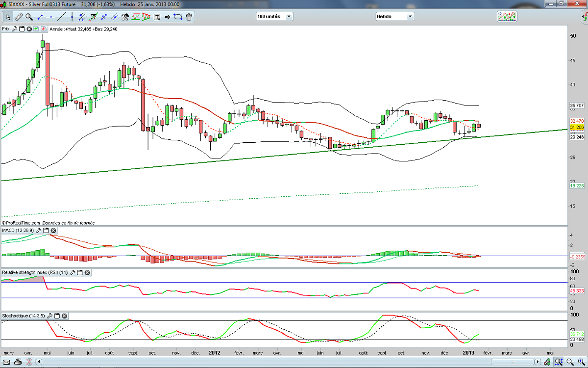Select the black arrow drawing tool
The height and width of the screenshot is (368, 588).
click(167, 17)
